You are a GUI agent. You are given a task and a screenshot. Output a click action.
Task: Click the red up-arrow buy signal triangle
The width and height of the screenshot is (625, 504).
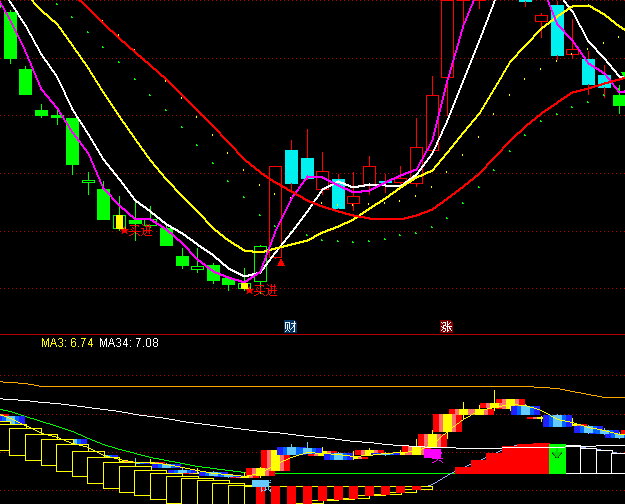tap(281, 263)
